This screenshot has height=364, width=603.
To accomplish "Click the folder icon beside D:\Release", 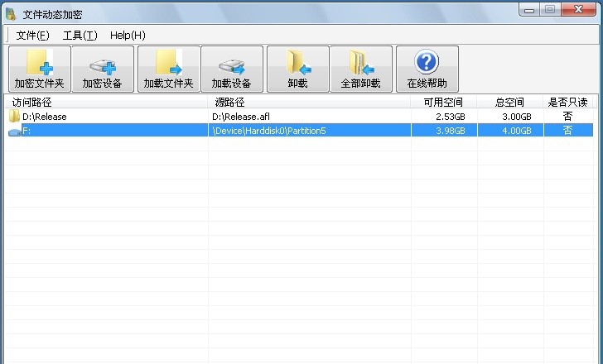I will 14,116.
